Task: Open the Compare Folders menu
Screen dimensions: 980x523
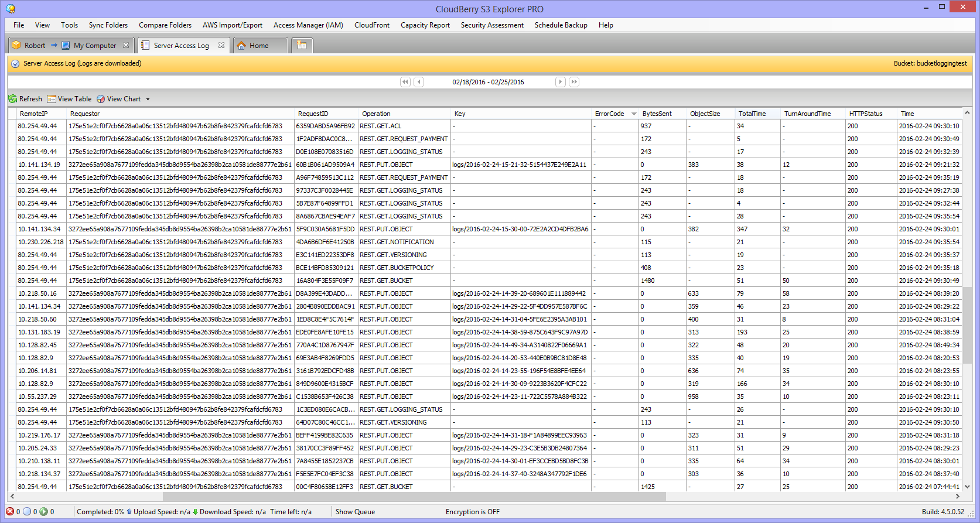Action: (x=165, y=25)
